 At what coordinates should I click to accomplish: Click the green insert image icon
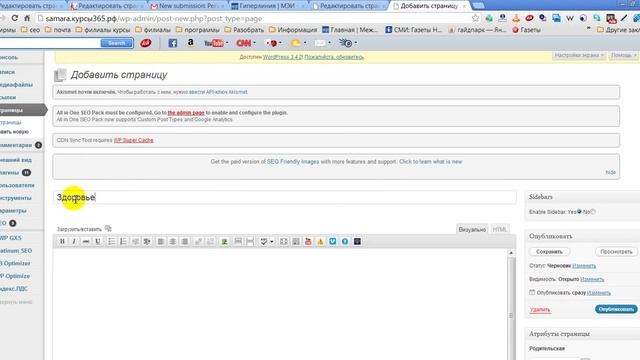pos(224,241)
